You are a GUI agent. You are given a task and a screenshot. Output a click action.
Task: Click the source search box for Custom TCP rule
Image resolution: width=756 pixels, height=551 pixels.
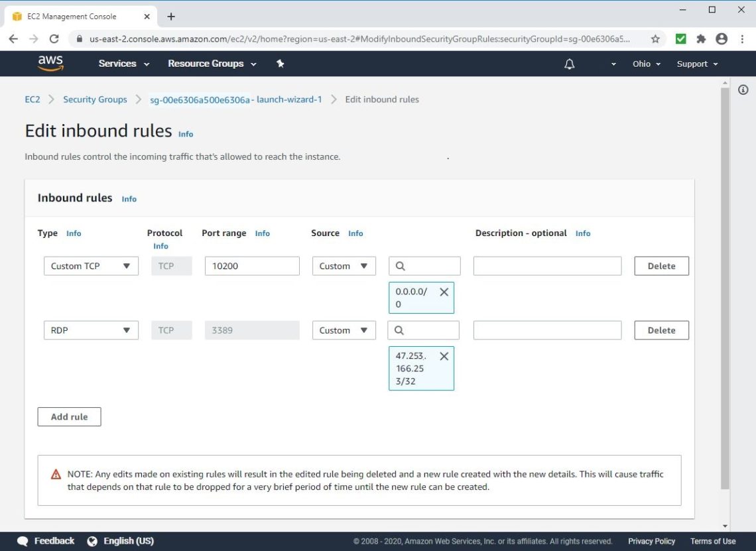[425, 266]
